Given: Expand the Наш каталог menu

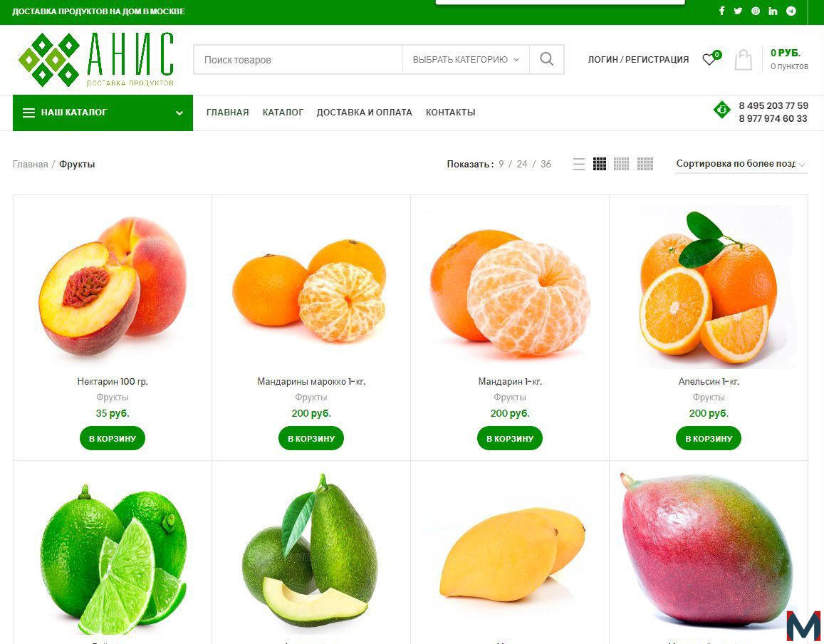Looking at the screenshot, I should click(103, 113).
